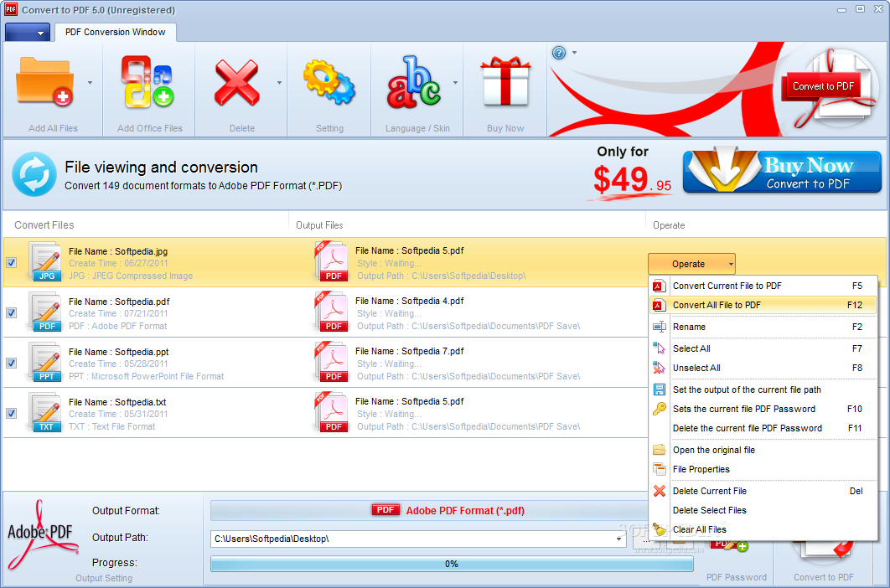The width and height of the screenshot is (890, 588).
Task: Click the Buy Now Convert to PDF banner
Action: tap(782, 172)
